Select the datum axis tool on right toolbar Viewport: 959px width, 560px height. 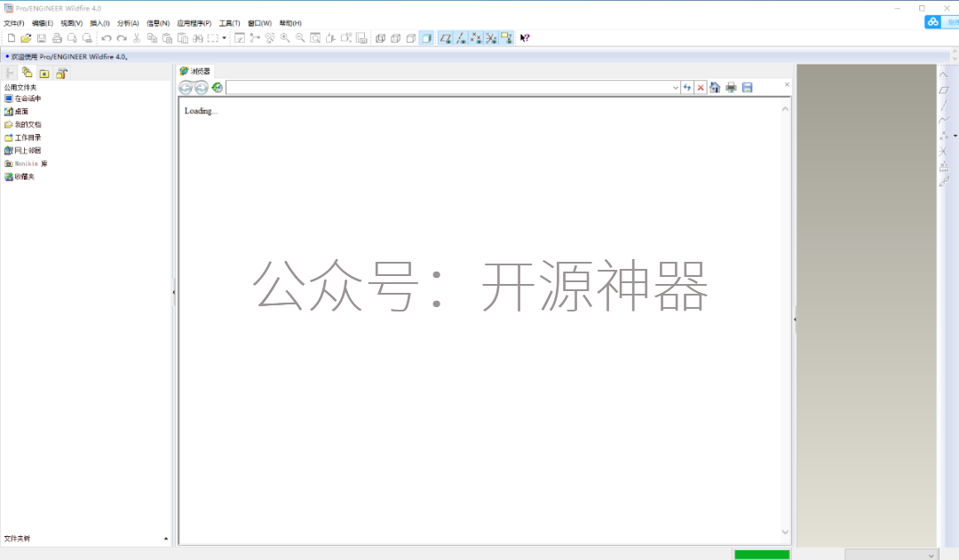tap(944, 105)
